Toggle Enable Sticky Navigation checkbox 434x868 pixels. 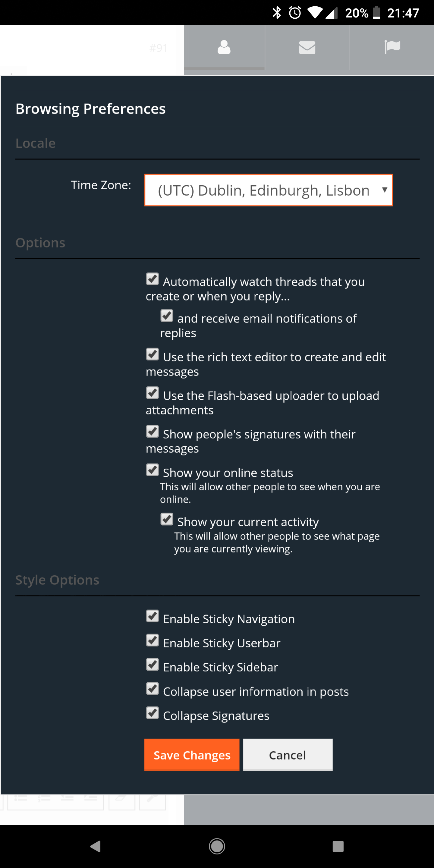pyautogui.click(x=153, y=616)
